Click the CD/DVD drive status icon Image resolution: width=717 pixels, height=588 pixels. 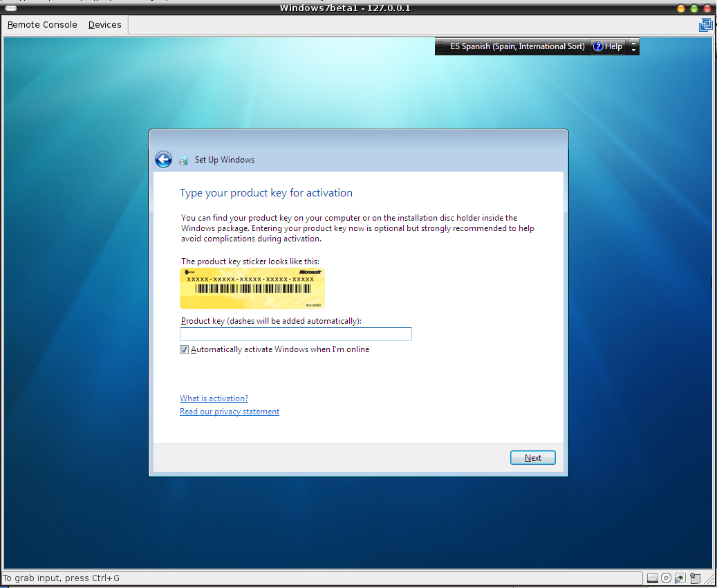[667, 578]
